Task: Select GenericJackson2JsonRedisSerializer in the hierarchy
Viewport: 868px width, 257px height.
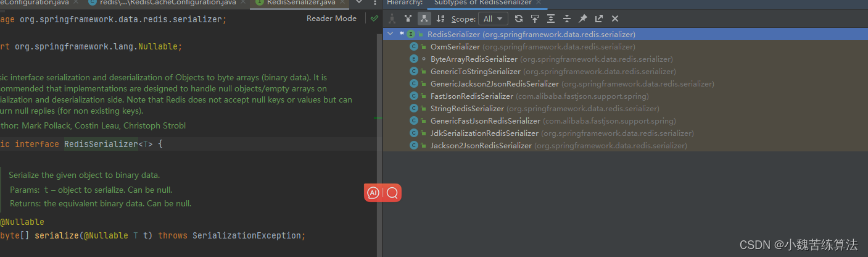Action: (626, 84)
